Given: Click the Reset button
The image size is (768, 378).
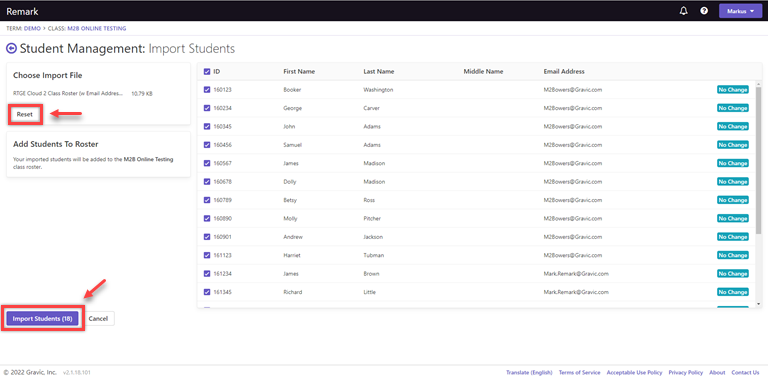Looking at the screenshot, I should [x=24, y=114].
